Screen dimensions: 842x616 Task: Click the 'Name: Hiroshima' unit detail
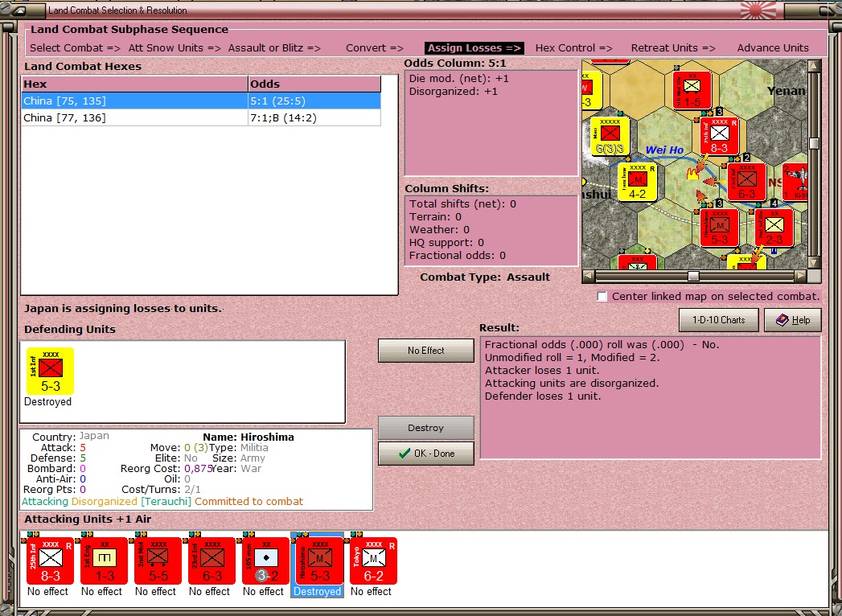248,437
